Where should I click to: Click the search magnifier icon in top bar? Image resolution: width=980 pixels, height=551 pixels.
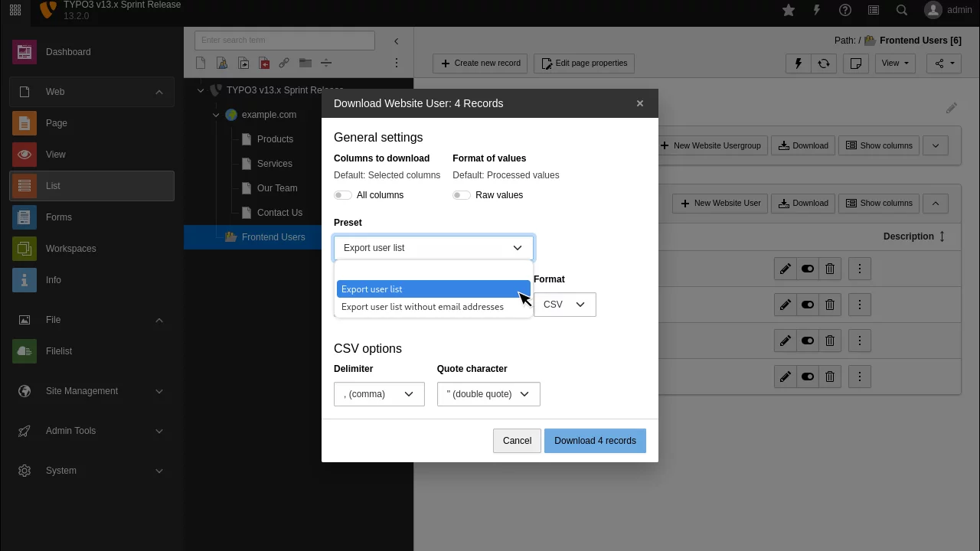click(x=902, y=10)
